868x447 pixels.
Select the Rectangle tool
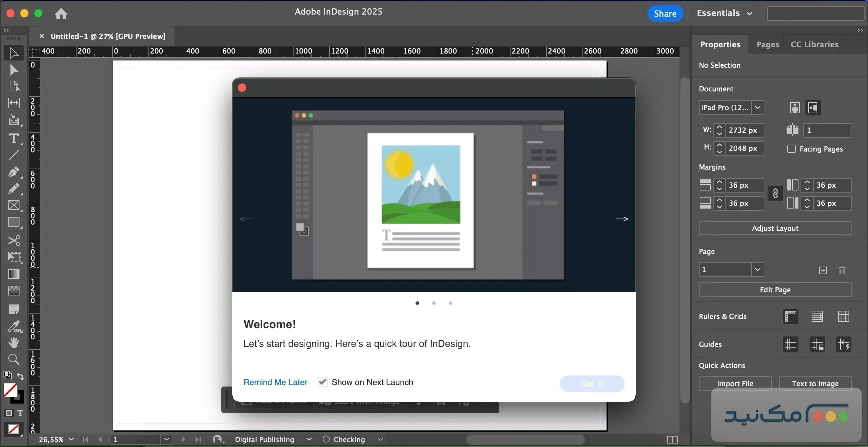pos(14,222)
